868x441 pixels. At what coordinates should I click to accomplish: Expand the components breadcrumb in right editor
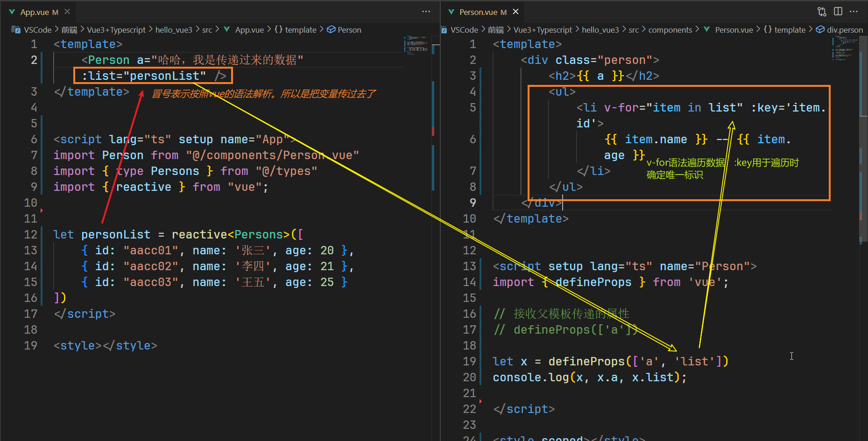pos(670,30)
